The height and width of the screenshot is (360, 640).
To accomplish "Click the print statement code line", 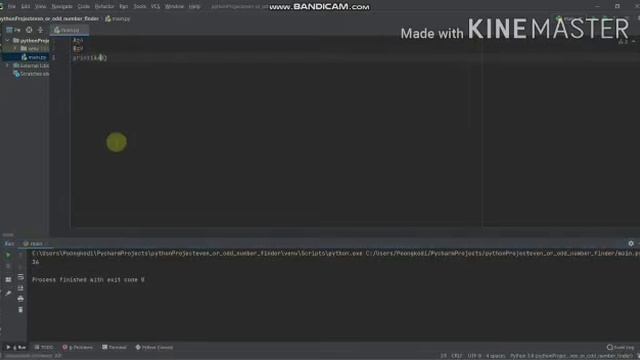I will [x=90, y=58].
